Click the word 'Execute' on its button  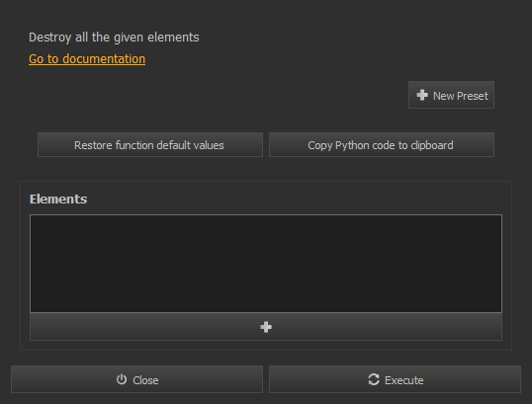[x=404, y=380]
